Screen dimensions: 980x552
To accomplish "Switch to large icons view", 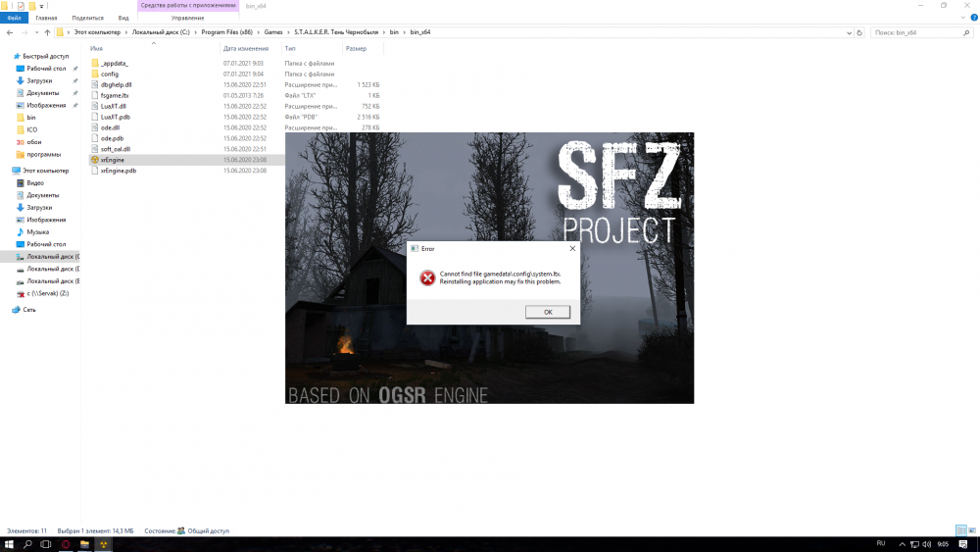I will coord(972,530).
